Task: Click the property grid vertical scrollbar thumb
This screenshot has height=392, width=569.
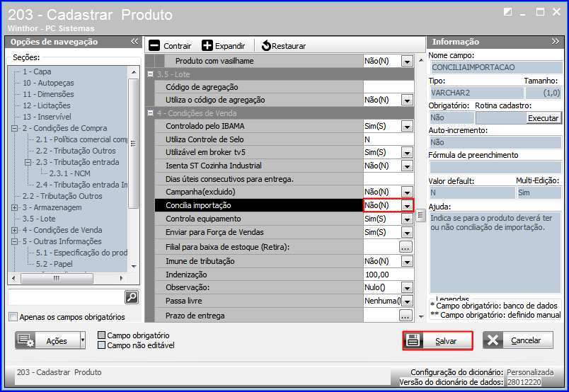Action: tap(420, 215)
